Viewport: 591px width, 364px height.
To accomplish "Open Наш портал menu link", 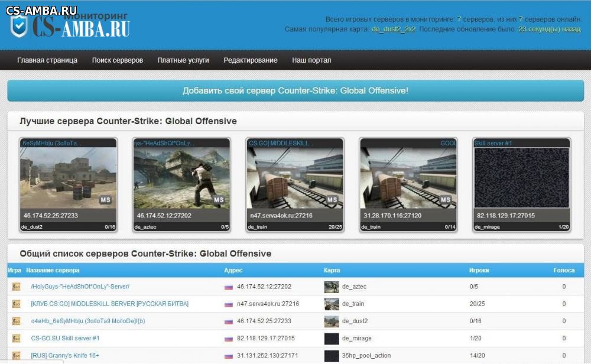I will click(x=311, y=60).
